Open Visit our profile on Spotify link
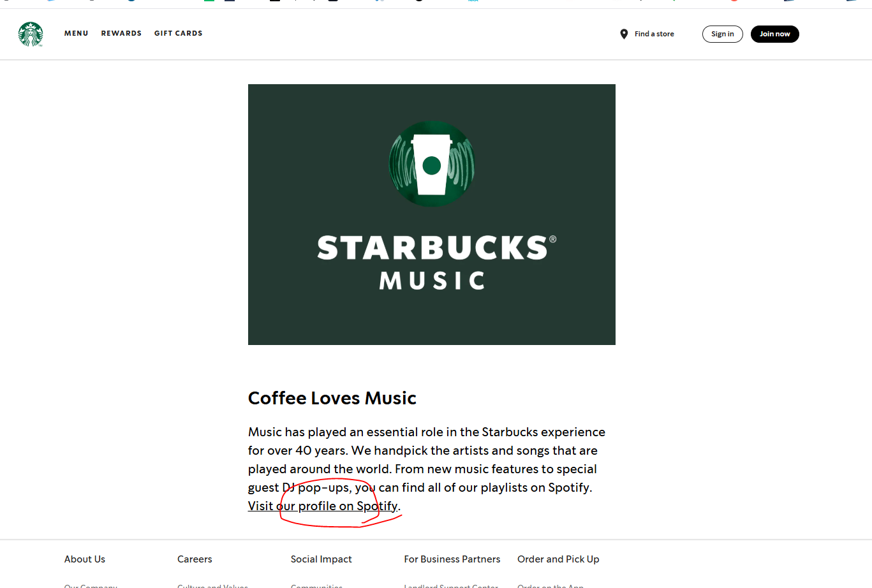Image resolution: width=872 pixels, height=588 pixels. click(x=323, y=506)
